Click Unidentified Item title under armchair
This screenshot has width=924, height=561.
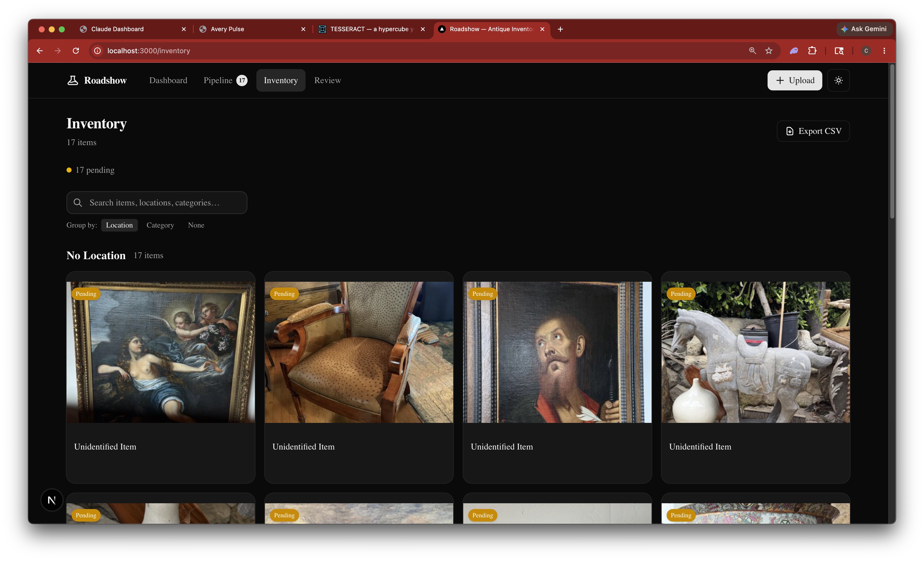coord(303,447)
